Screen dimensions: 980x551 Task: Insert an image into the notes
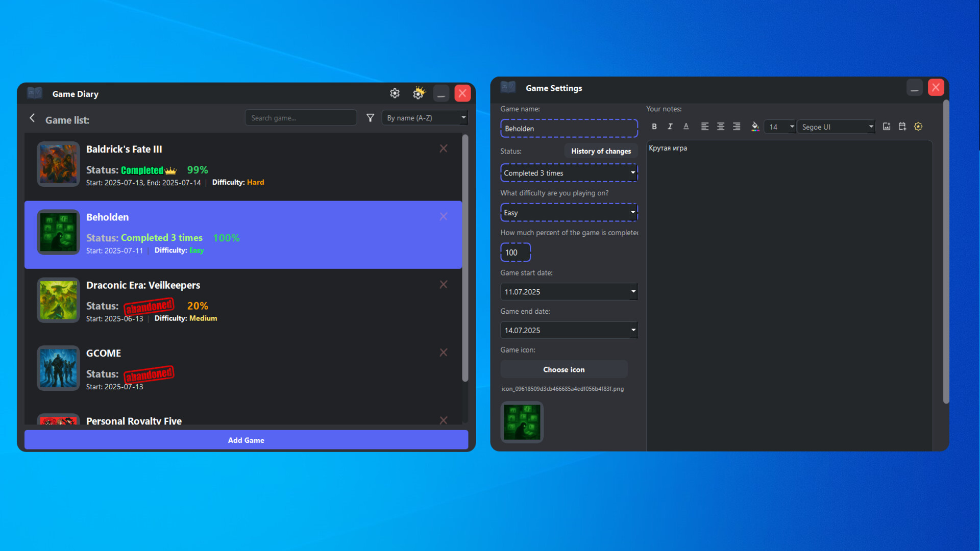(x=887, y=127)
